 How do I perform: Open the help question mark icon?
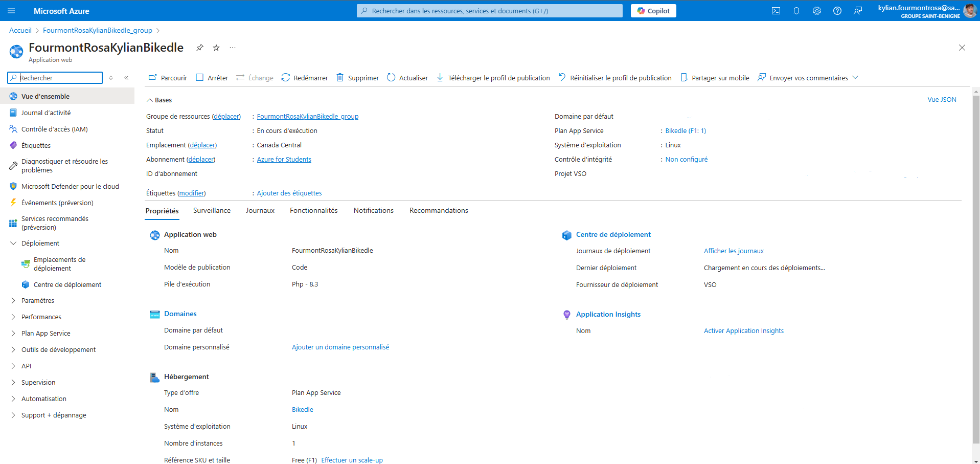[837, 11]
